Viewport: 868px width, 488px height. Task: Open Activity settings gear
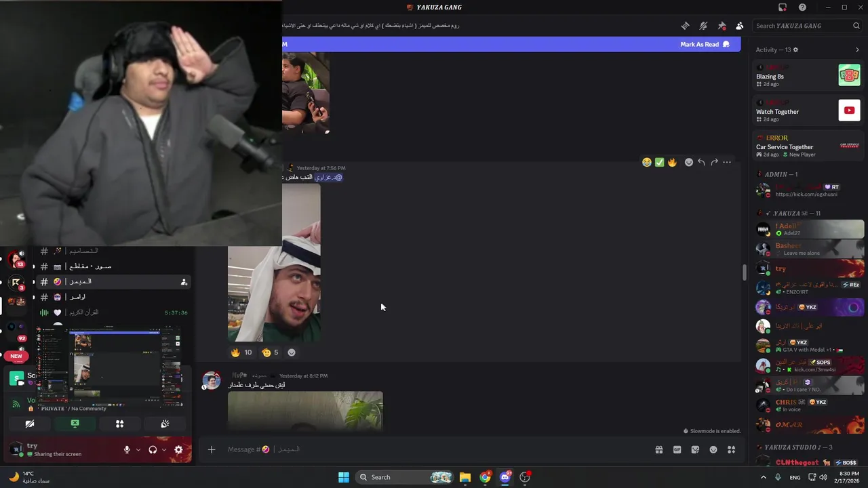(795, 49)
